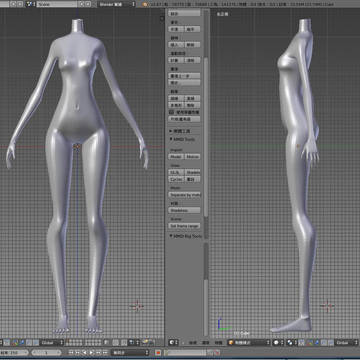
Task: Click Shadeless button under the material section
Action: coord(185,210)
